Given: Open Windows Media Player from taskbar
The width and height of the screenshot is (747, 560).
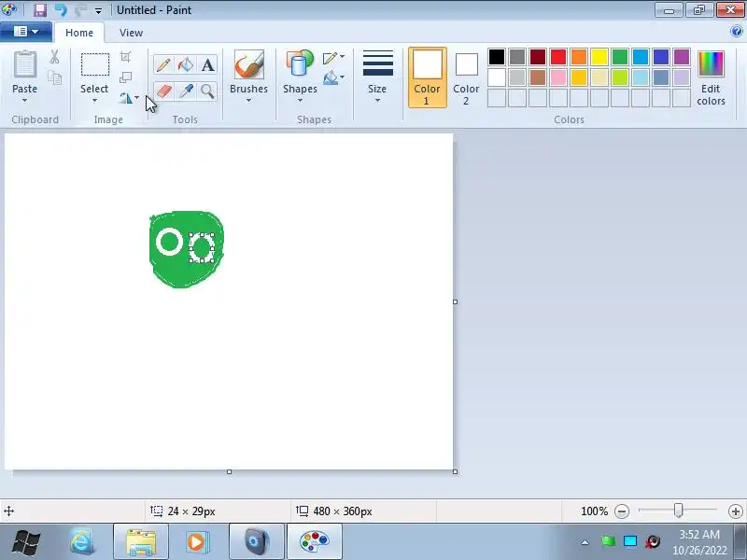Looking at the screenshot, I should click(196, 541).
